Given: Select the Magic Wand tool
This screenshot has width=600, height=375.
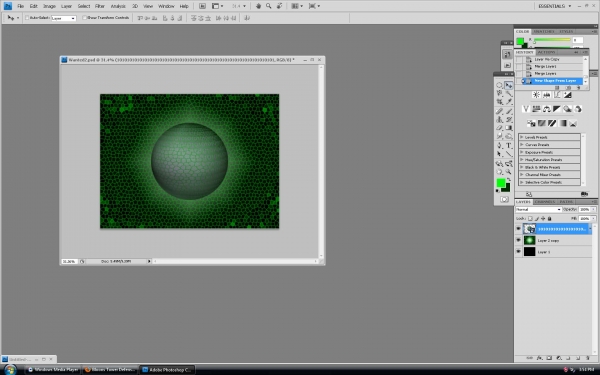Looking at the screenshot, I should point(509,93).
